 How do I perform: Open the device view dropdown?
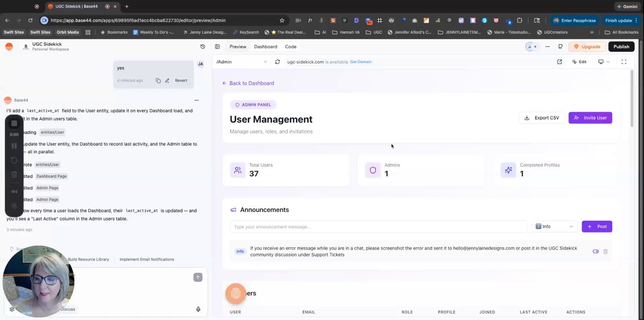[604, 62]
